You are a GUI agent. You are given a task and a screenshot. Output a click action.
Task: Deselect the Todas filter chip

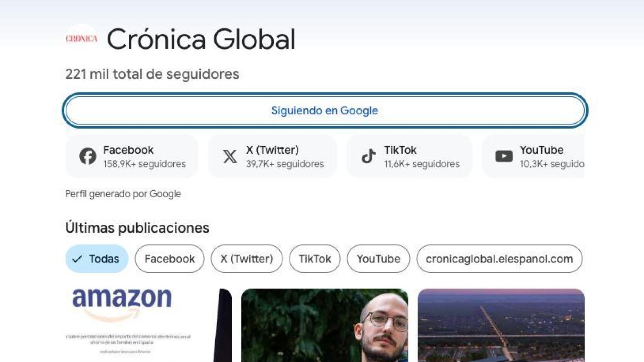tap(97, 259)
